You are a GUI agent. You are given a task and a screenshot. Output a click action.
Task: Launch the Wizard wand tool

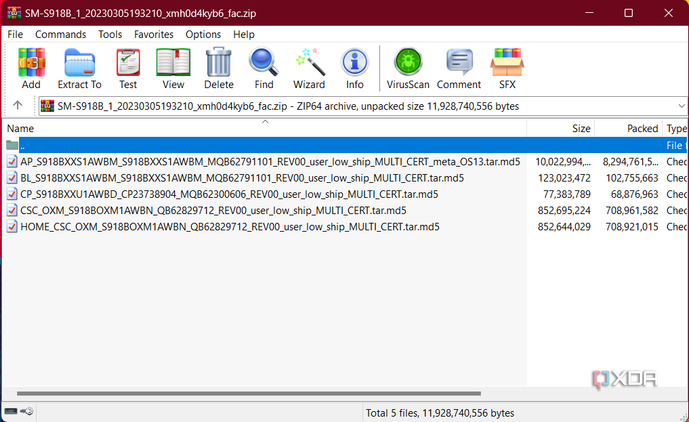pos(309,69)
